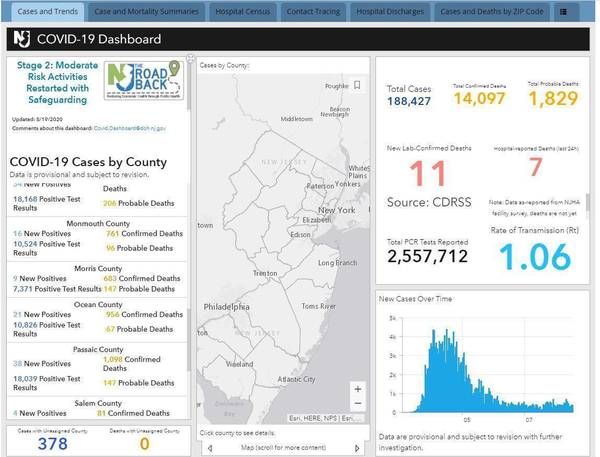
Task: Zoom in on the county map
Action: click(358, 387)
